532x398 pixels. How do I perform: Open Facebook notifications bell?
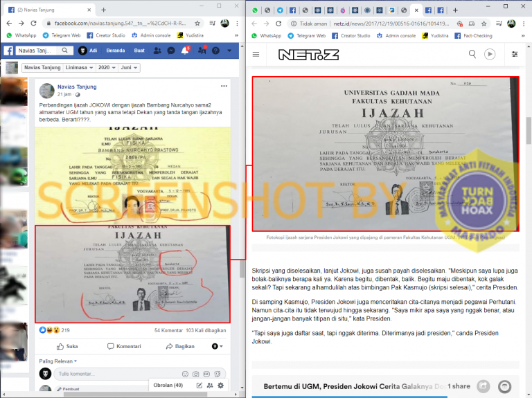(185, 51)
